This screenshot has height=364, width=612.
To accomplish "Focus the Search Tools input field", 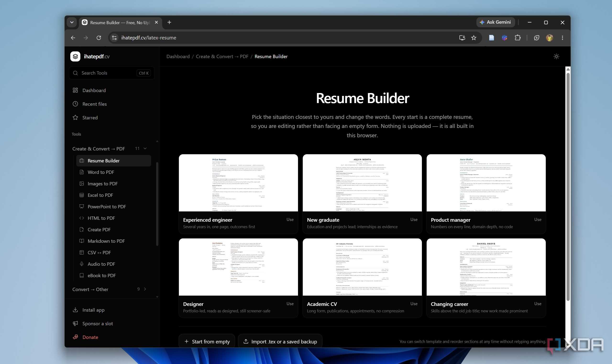I will tap(112, 73).
